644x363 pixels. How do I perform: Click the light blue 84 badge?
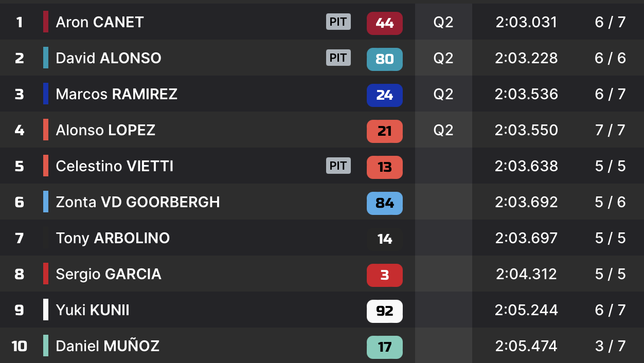pos(384,203)
